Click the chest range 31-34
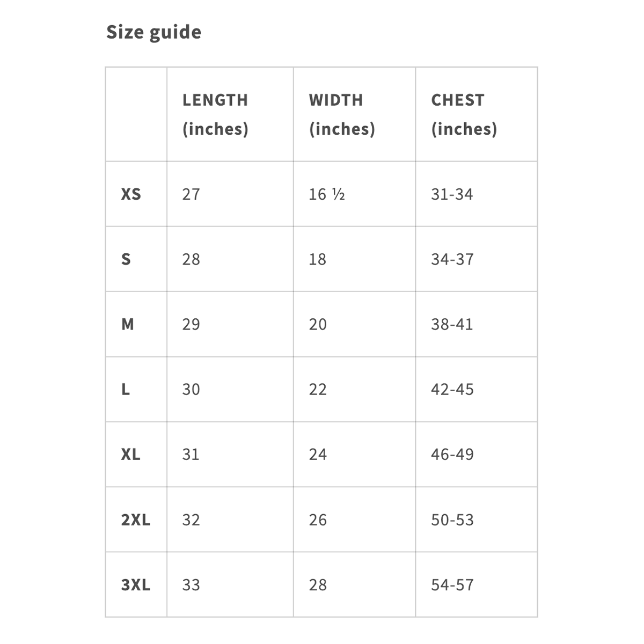 [452, 194]
